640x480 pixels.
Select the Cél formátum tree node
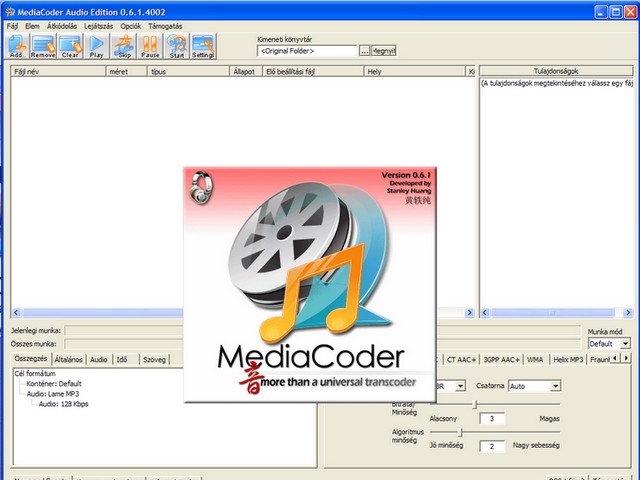click(x=35, y=373)
